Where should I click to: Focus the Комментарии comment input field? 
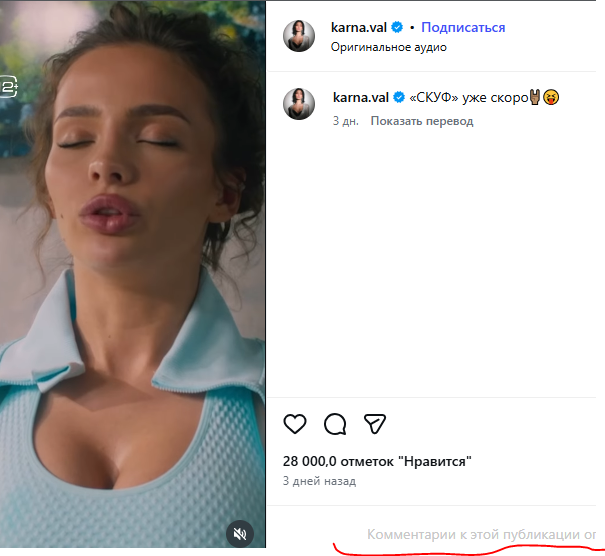click(x=480, y=534)
